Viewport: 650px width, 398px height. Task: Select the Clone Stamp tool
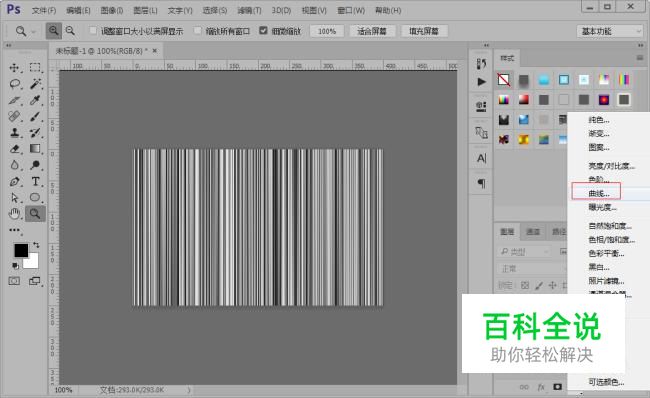15,133
